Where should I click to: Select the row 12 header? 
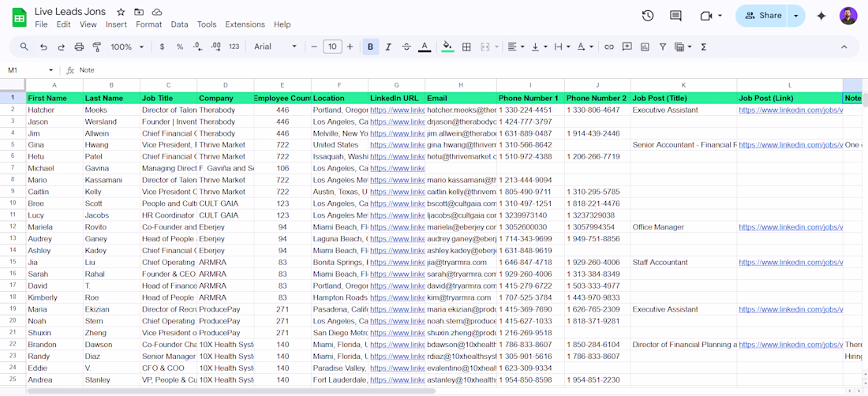click(x=13, y=226)
